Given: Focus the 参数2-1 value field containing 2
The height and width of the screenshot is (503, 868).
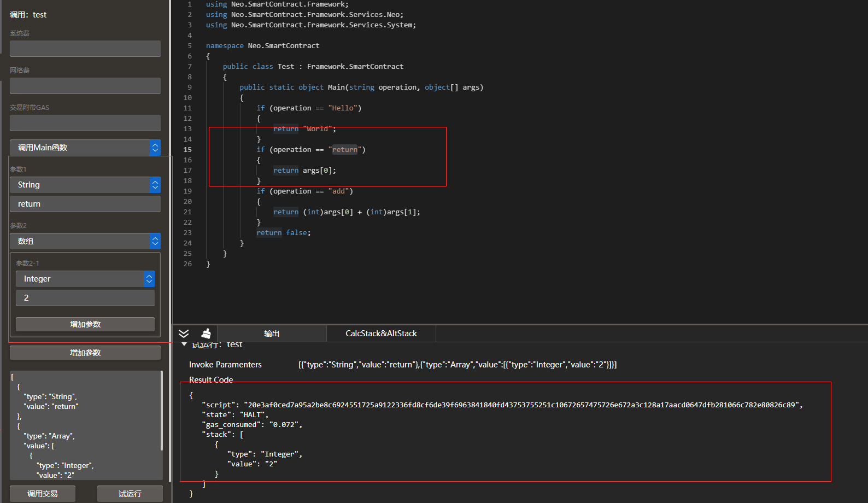Looking at the screenshot, I should pyautogui.click(x=85, y=298).
